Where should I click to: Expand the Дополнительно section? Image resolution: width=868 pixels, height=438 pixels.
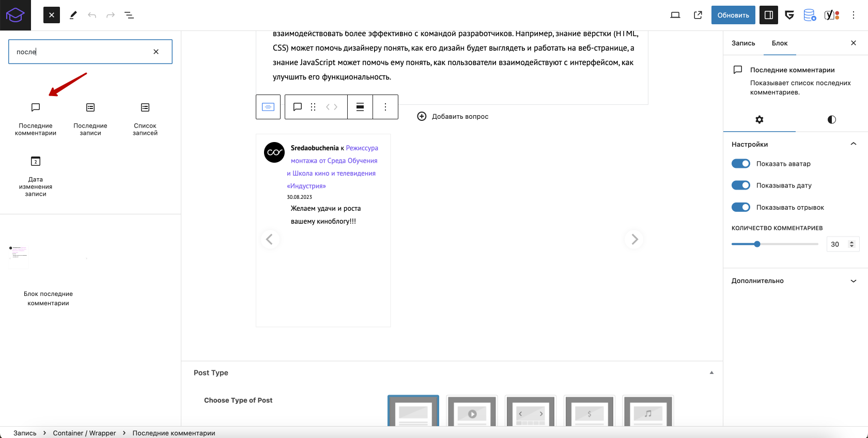[x=795, y=281]
